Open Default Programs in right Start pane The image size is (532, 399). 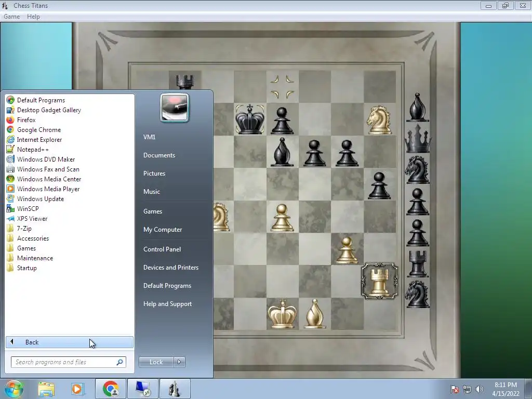[167, 286]
